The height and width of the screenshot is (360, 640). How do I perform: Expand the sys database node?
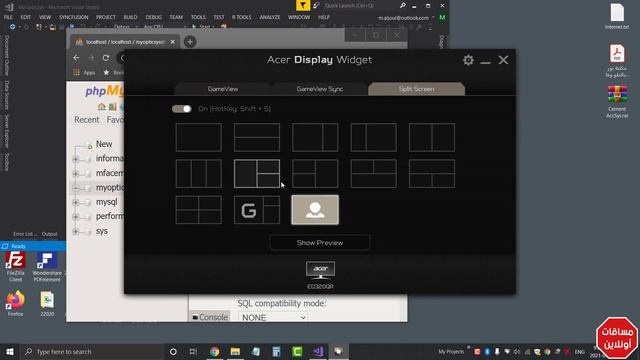[76, 231]
